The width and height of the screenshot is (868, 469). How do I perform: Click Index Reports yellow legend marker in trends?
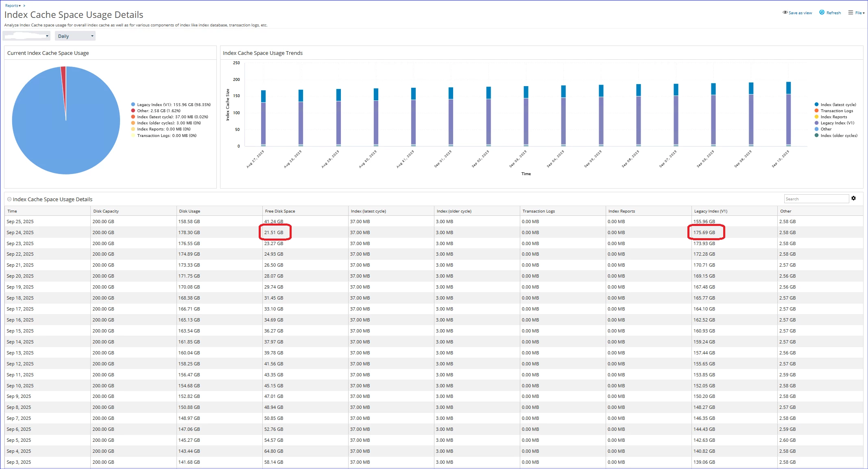click(816, 117)
